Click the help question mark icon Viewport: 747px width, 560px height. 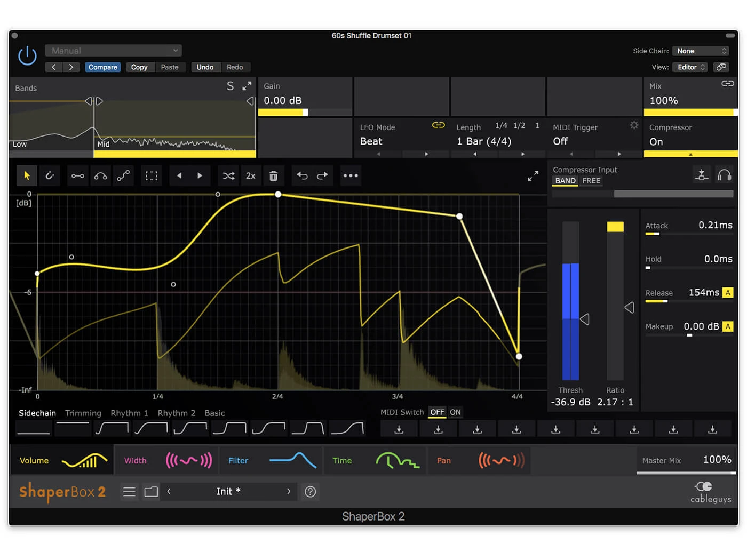[x=310, y=492]
